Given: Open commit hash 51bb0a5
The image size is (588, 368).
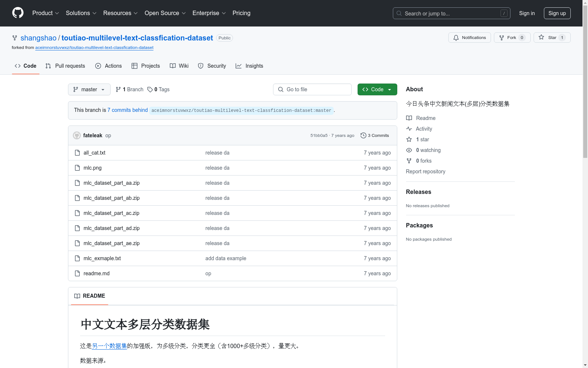Looking at the screenshot, I should pos(319,135).
